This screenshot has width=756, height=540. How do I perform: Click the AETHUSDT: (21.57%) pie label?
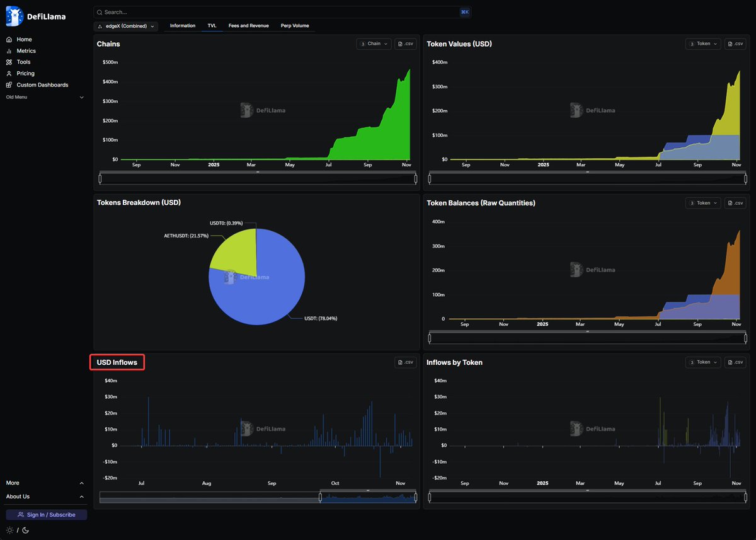click(186, 236)
